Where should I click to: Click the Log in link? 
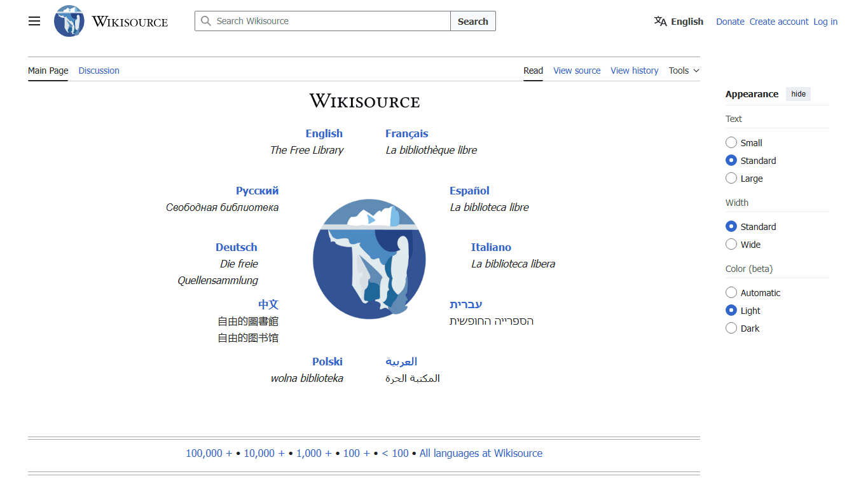point(825,22)
